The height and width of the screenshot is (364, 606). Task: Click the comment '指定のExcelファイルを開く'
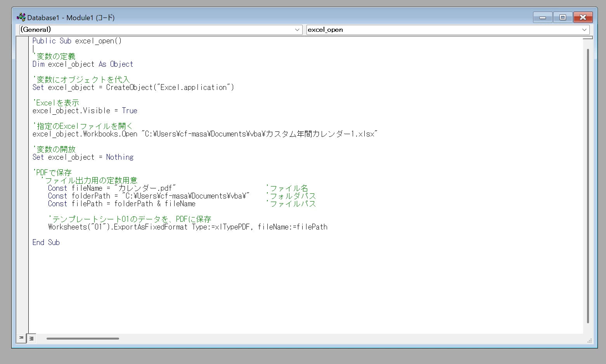click(83, 126)
